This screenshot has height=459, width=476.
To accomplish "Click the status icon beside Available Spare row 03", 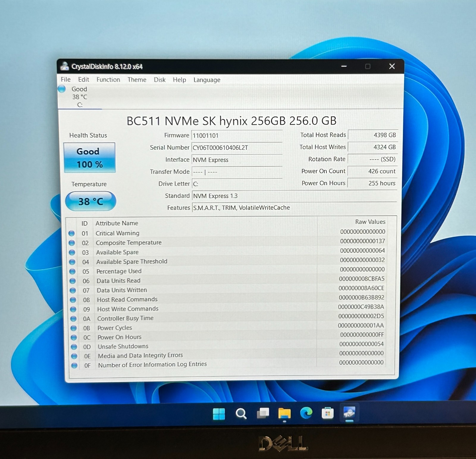I will tap(72, 252).
